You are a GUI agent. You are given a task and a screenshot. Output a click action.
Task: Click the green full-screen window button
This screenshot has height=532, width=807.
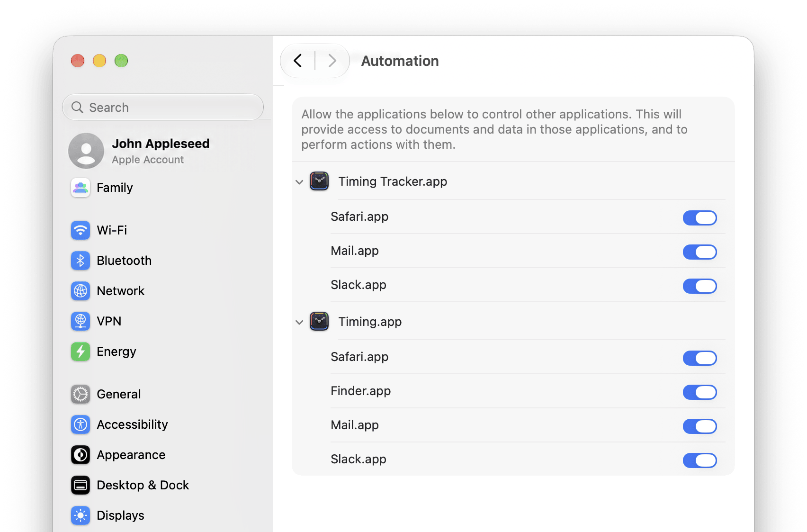coord(121,61)
